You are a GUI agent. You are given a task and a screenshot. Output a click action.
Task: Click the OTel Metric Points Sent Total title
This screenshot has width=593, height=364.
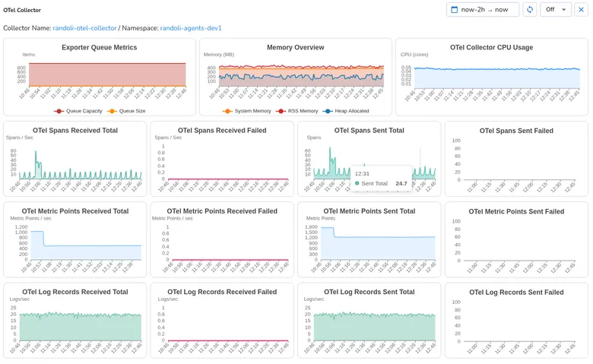369,211
